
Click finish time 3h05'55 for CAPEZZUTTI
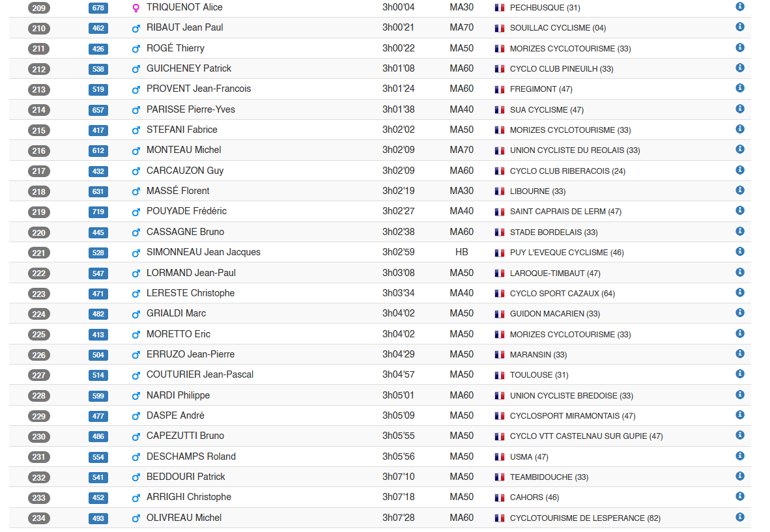click(x=398, y=436)
